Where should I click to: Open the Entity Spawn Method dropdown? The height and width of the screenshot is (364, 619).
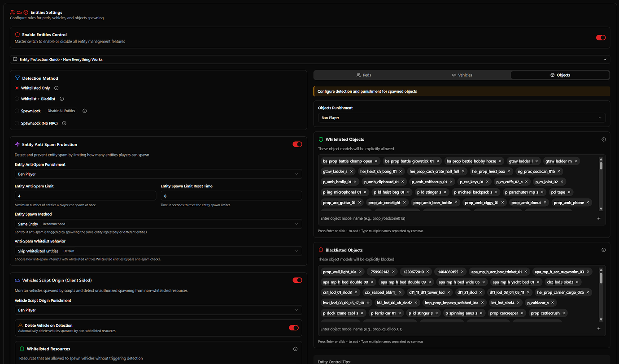(158, 224)
